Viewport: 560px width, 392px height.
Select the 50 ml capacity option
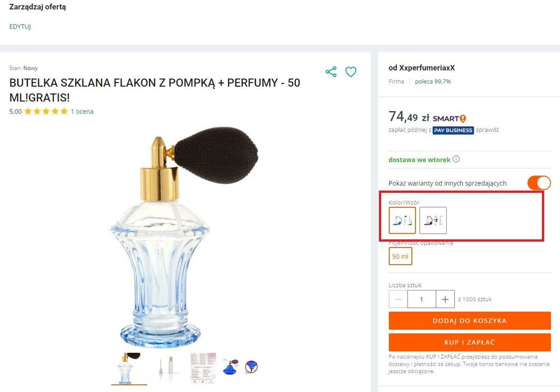[400, 256]
